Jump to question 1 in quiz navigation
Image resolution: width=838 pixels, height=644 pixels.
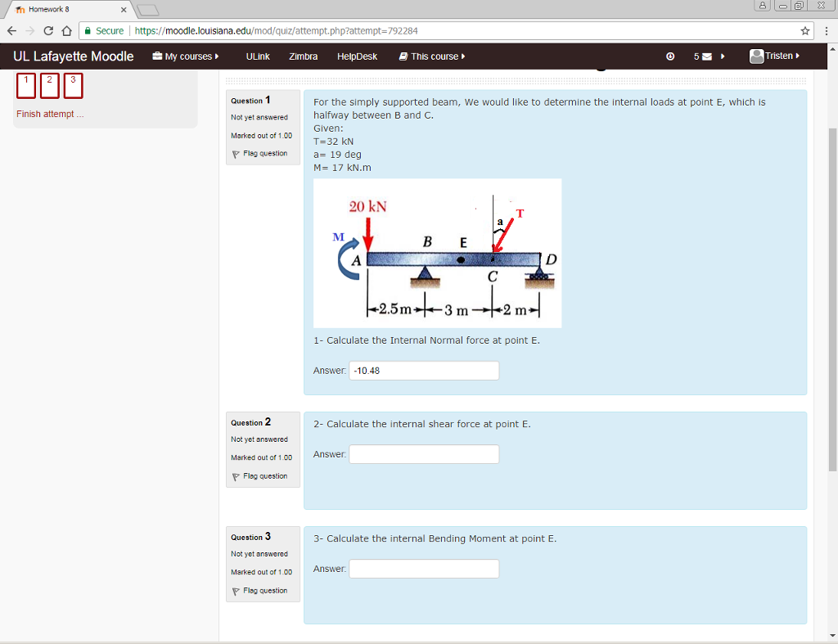[26, 85]
